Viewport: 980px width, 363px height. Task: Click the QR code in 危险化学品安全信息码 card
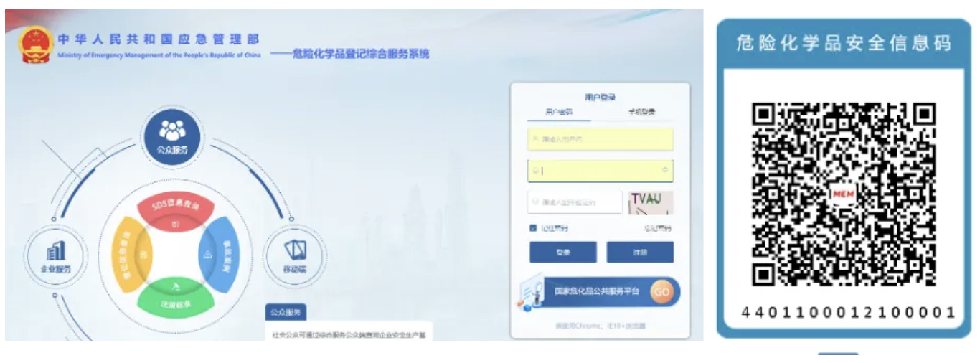pyautogui.click(x=844, y=194)
